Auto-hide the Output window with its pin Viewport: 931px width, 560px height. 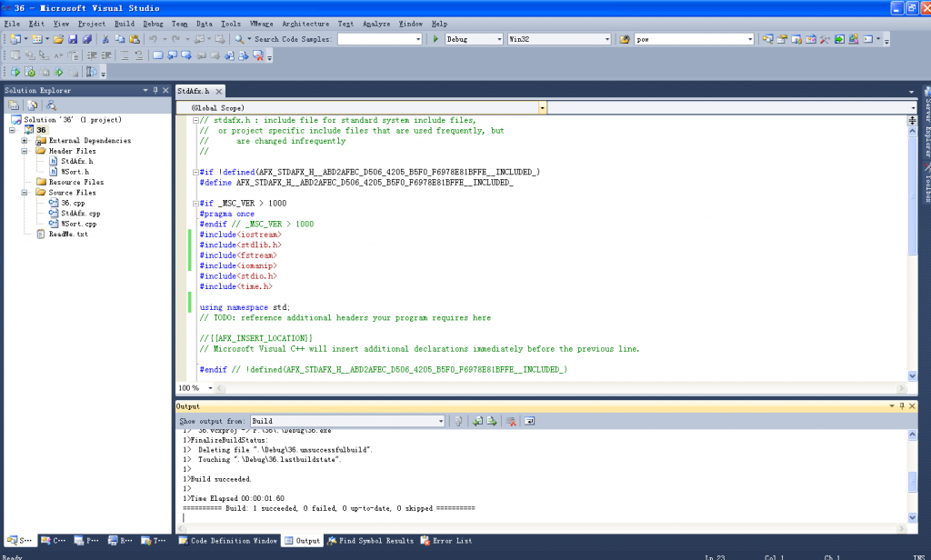pyautogui.click(x=902, y=406)
